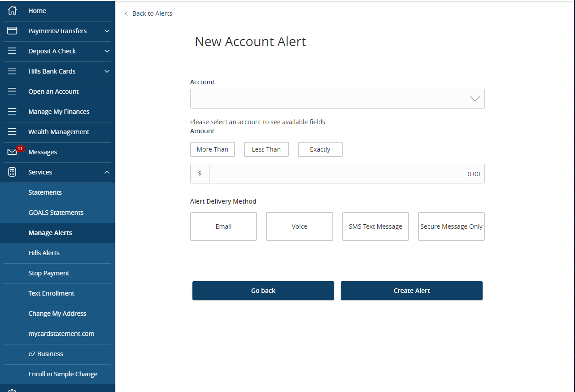The width and height of the screenshot is (575, 392).
Task: Open GOALS Statements under Services
Action: pos(57,213)
